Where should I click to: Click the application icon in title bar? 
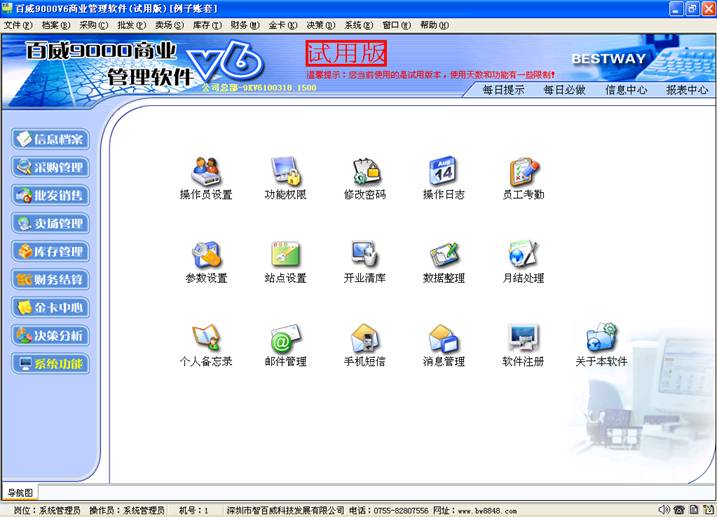pos(7,8)
